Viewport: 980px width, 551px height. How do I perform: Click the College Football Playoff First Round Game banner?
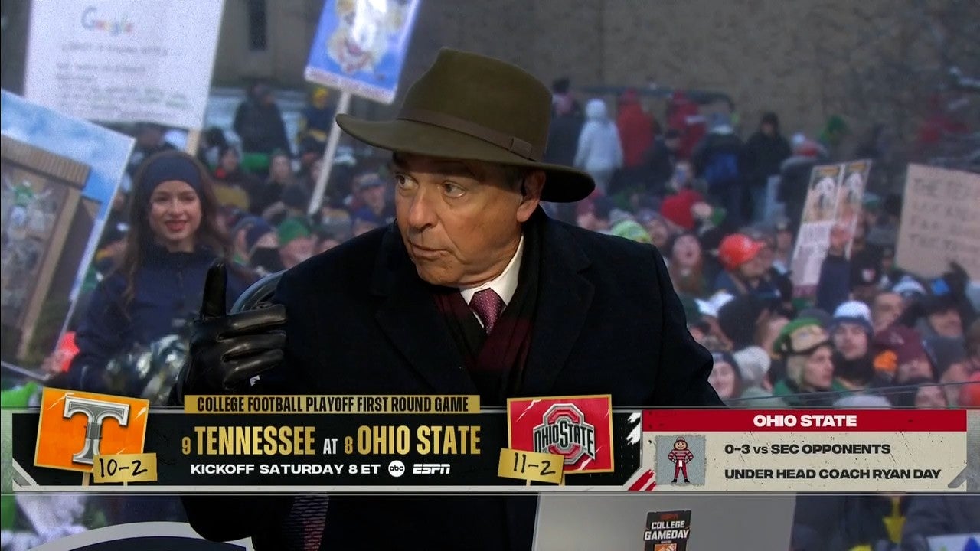[x=332, y=404]
